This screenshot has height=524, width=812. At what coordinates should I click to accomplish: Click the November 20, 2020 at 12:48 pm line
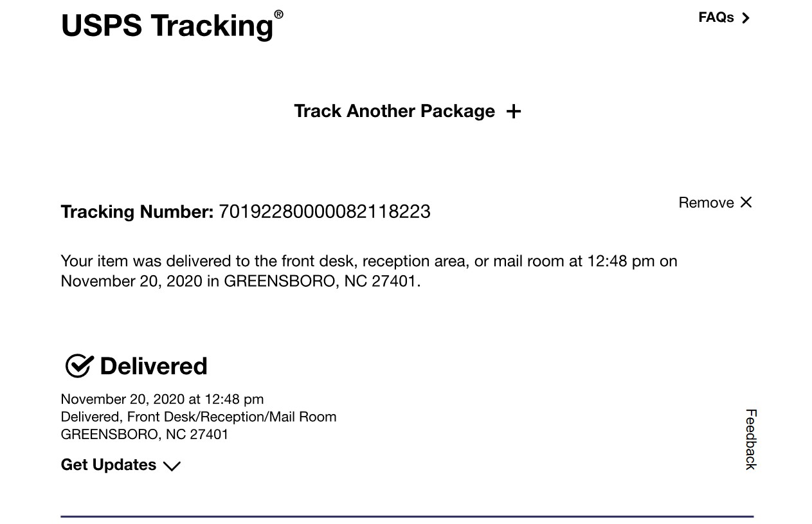162,399
